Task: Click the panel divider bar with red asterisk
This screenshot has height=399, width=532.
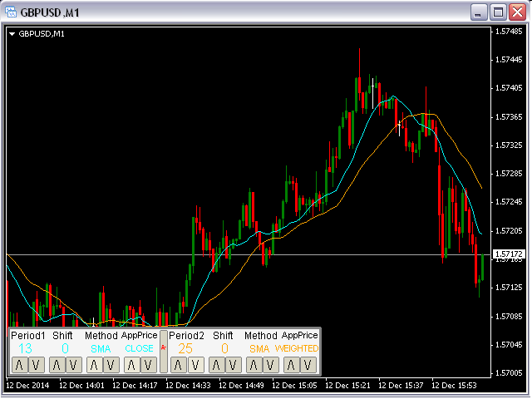Action: (164, 349)
